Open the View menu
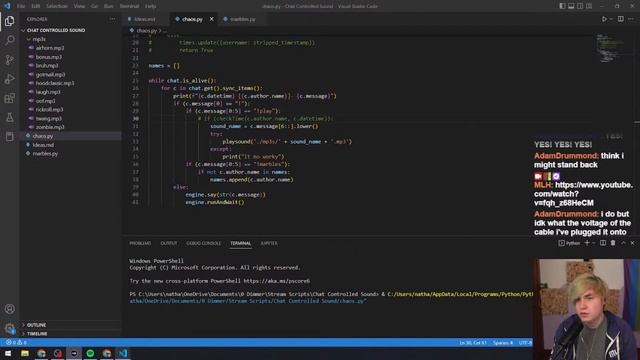Image resolution: width=640 pixels, height=360 pixels. (x=79, y=6)
